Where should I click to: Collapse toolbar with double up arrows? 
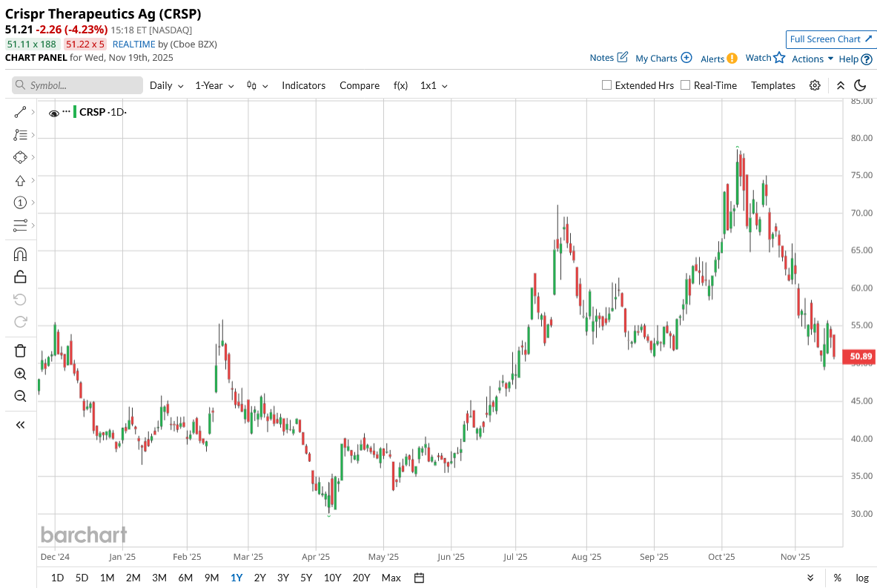pos(841,85)
